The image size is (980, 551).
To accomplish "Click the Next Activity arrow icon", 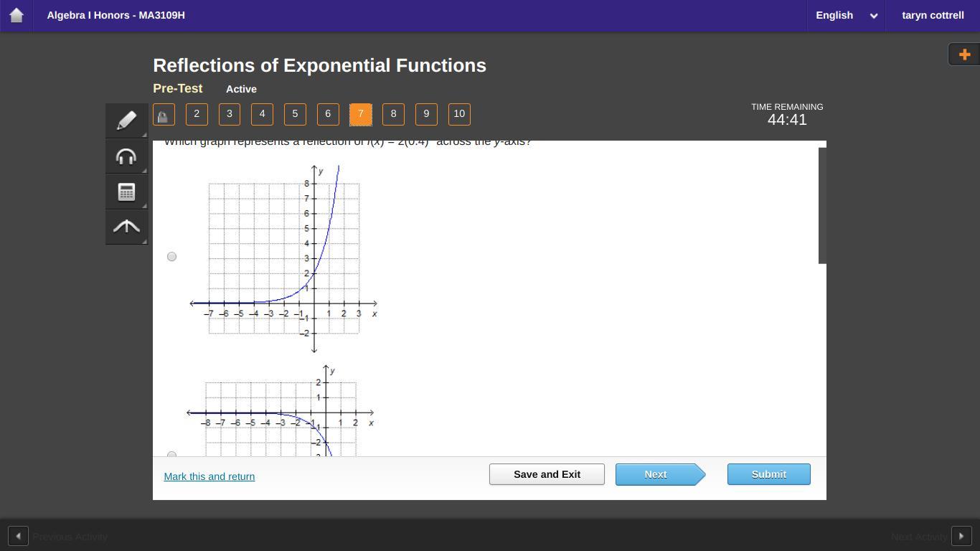I will [961, 536].
